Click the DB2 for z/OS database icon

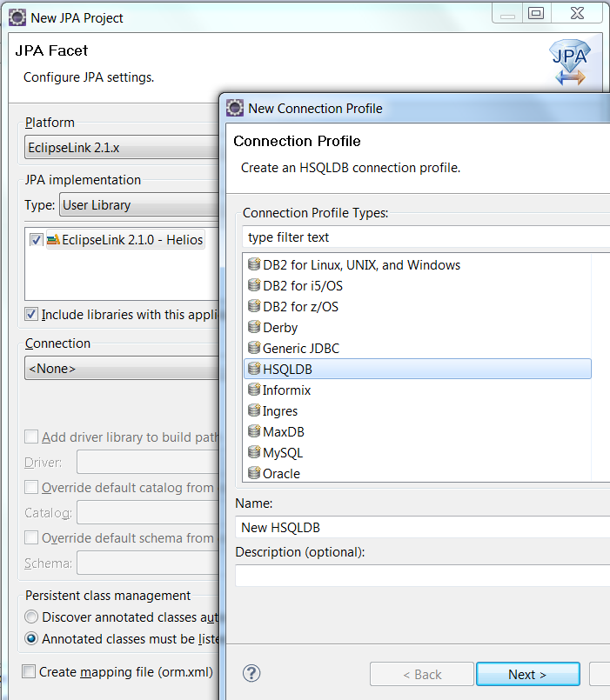click(x=254, y=306)
